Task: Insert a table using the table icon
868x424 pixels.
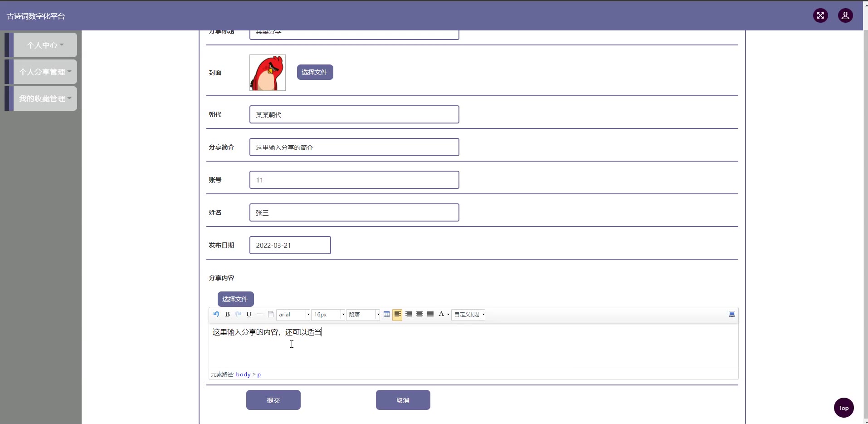Action: [x=386, y=314]
